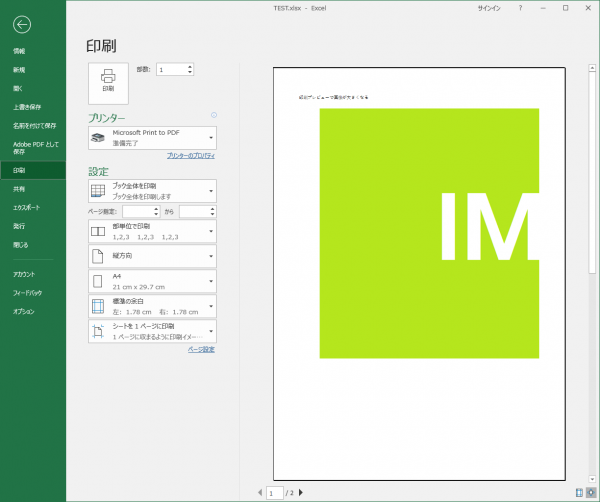Go back using the circled arrow
The height and width of the screenshot is (502, 600).
click(x=22, y=25)
